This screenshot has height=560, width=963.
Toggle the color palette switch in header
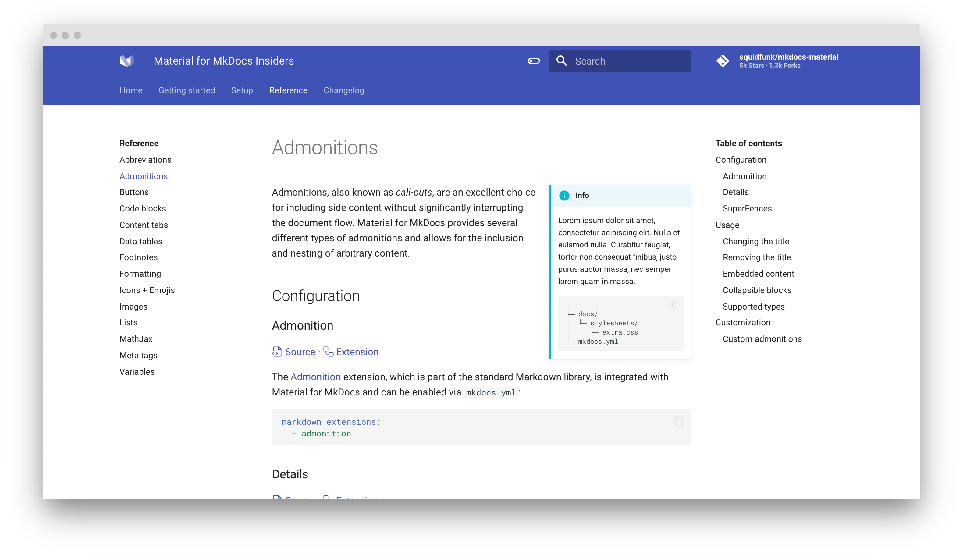click(534, 61)
